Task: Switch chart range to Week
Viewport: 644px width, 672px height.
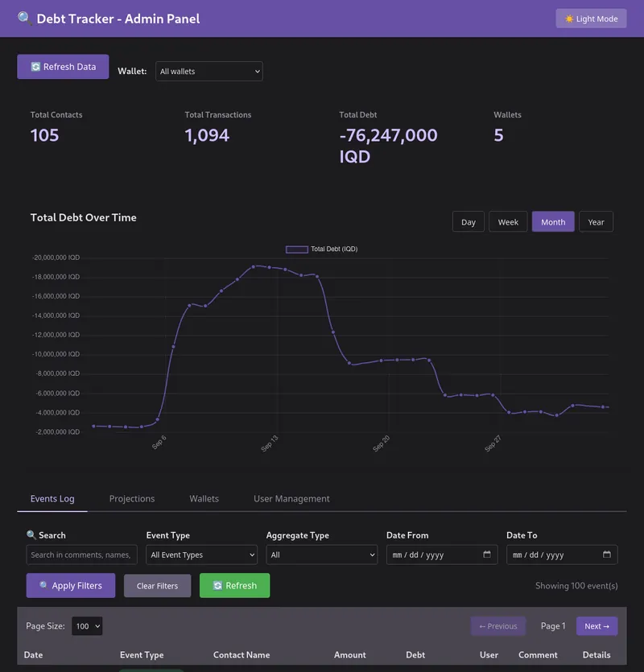Action: [x=508, y=221]
